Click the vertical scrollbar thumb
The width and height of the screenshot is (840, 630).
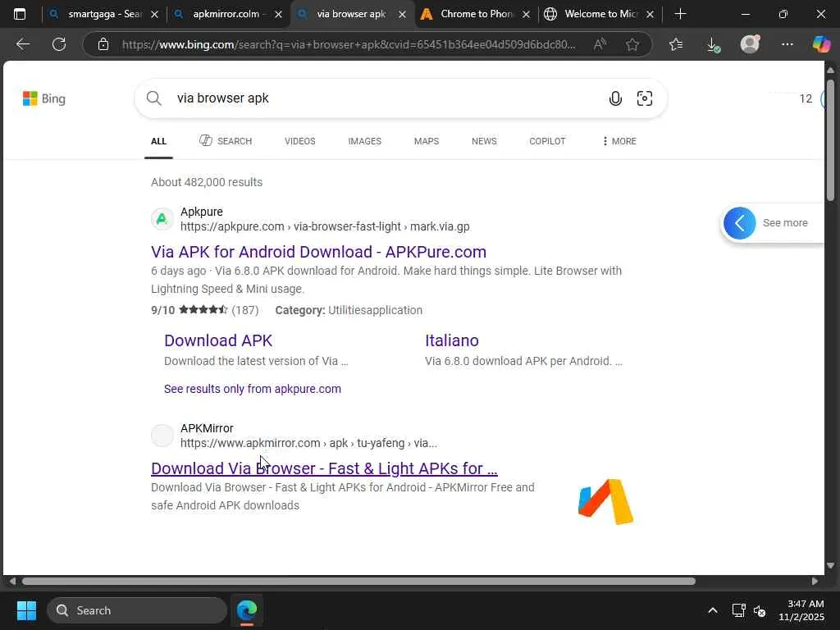(x=830, y=140)
